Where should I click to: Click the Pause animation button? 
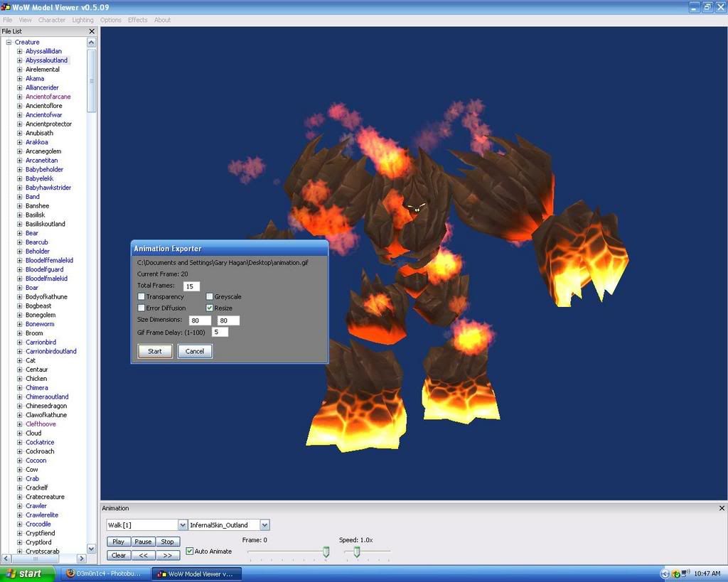(143, 541)
